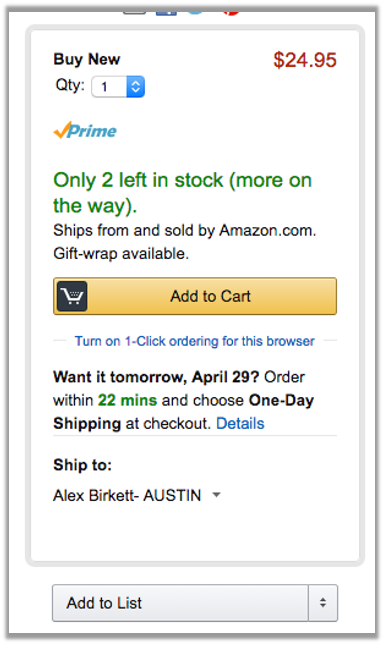This screenshot has height=645, width=384.
Task: Expand the Ship to address arrow
Action: (x=216, y=495)
